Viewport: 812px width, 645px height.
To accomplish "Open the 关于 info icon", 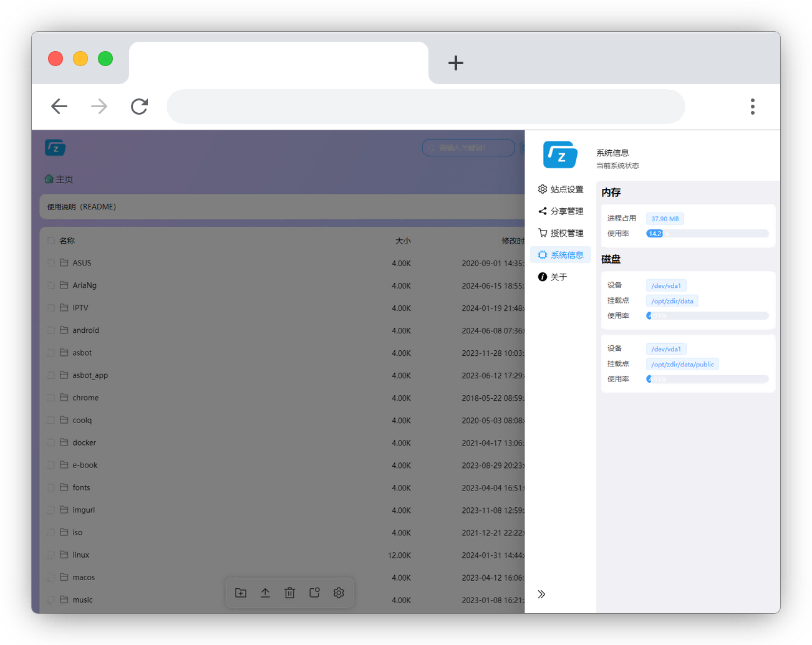I will 541,277.
